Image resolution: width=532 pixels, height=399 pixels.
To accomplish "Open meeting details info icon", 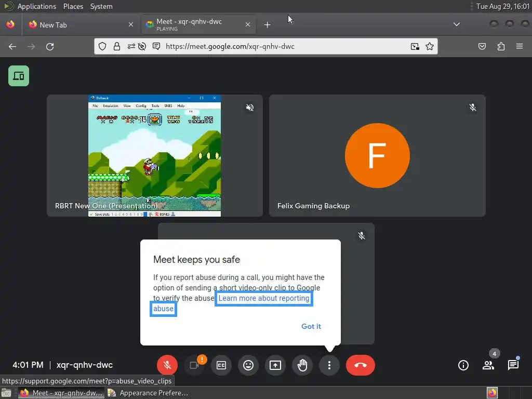I will coord(463,365).
